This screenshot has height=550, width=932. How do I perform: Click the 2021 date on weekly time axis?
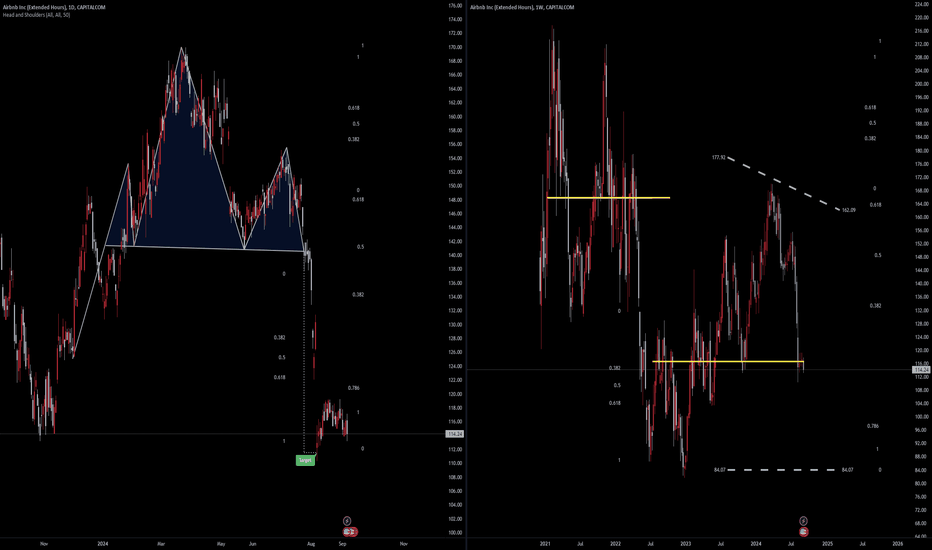coord(545,543)
